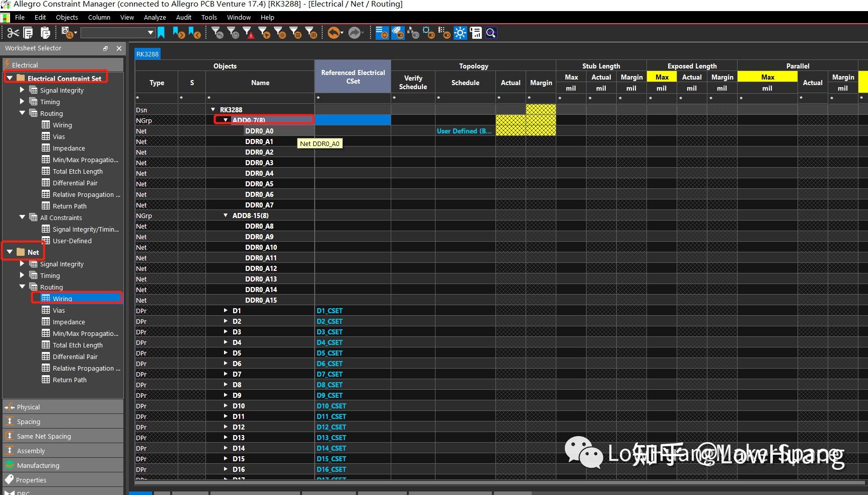Image resolution: width=868 pixels, height=495 pixels.
Task: Click the Copy toolbar icon
Action: pos(28,32)
